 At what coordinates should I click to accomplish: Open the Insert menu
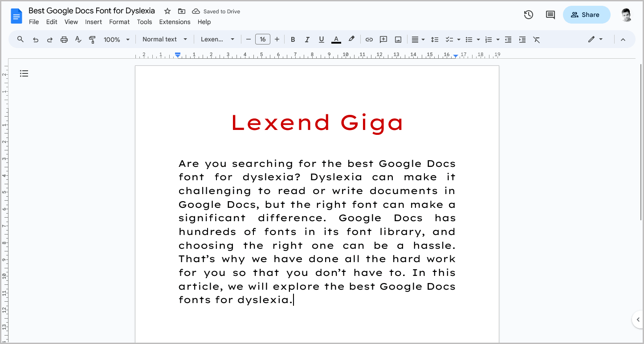(94, 22)
